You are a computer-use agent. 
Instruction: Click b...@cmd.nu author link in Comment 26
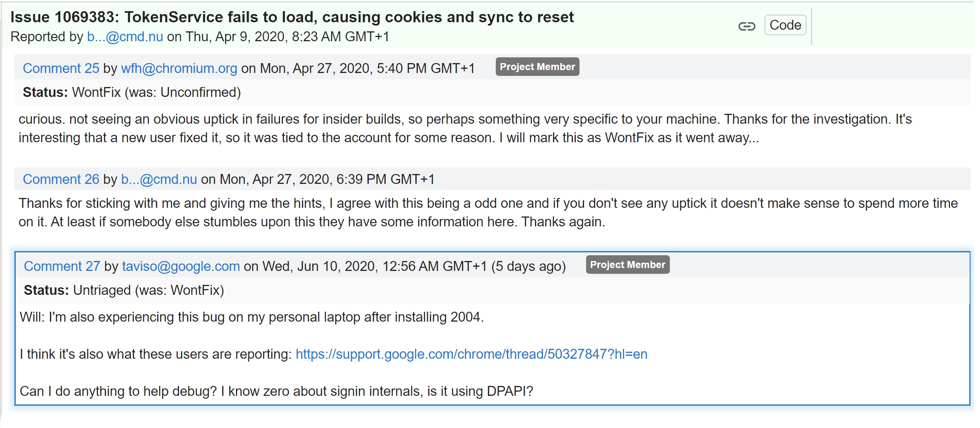(x=159, y=179)
